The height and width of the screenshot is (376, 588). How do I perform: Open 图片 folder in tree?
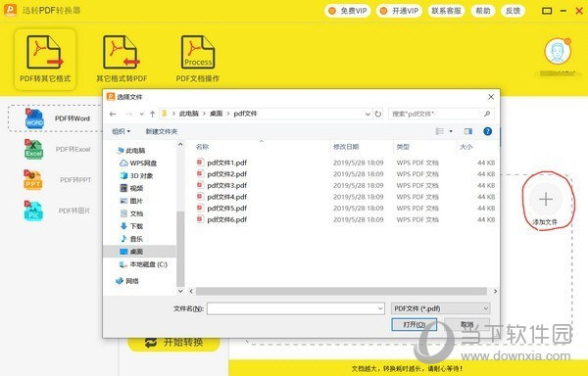pyautogui.click(x=131, y=201)
